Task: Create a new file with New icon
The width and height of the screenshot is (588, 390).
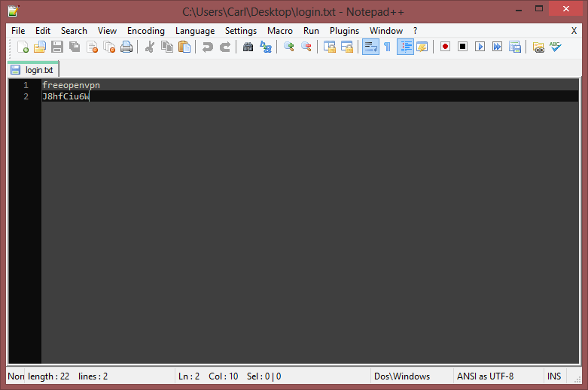Action: (23, 47)
